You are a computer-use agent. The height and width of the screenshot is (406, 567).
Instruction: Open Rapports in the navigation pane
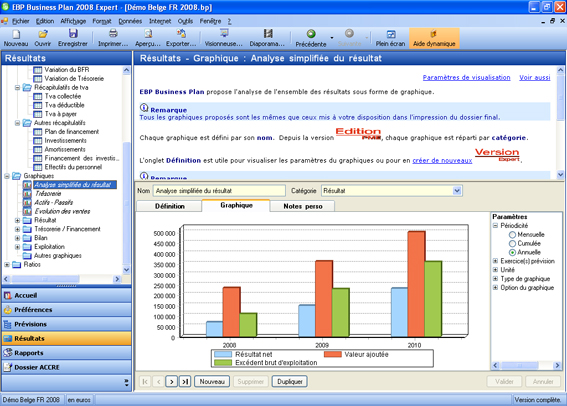point(67,353)
